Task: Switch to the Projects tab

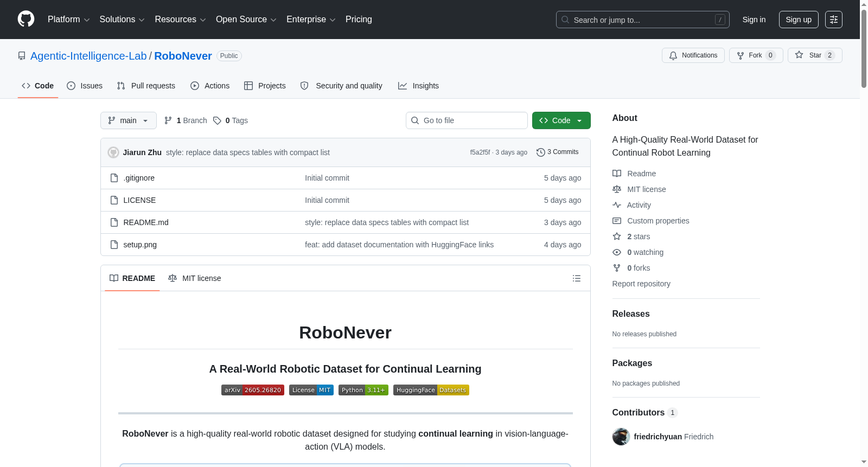Action: pos(265,86)
